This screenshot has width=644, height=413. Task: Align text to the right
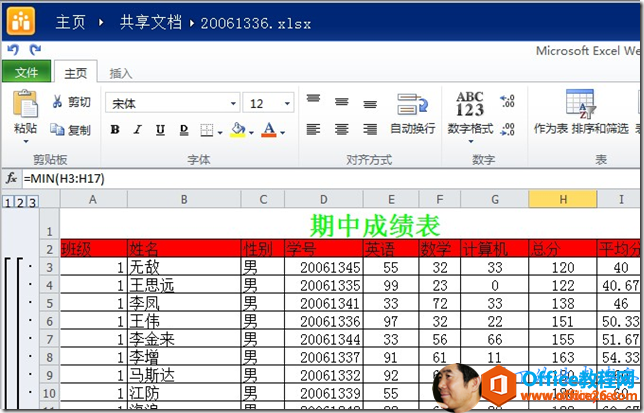(x=370, y=130)
